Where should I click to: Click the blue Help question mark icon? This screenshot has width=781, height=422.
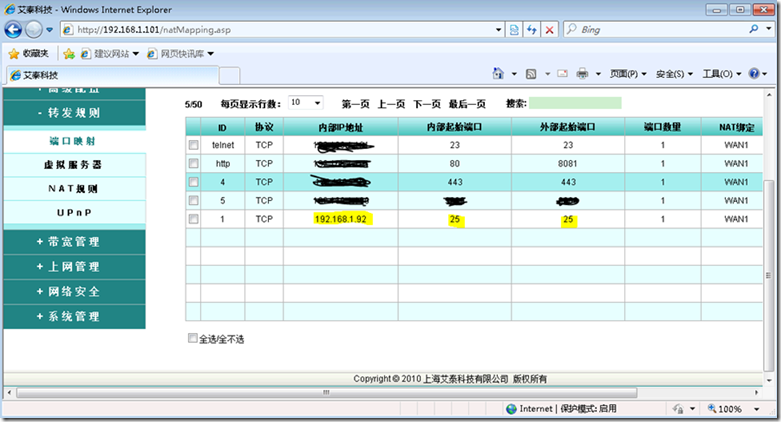754,74
